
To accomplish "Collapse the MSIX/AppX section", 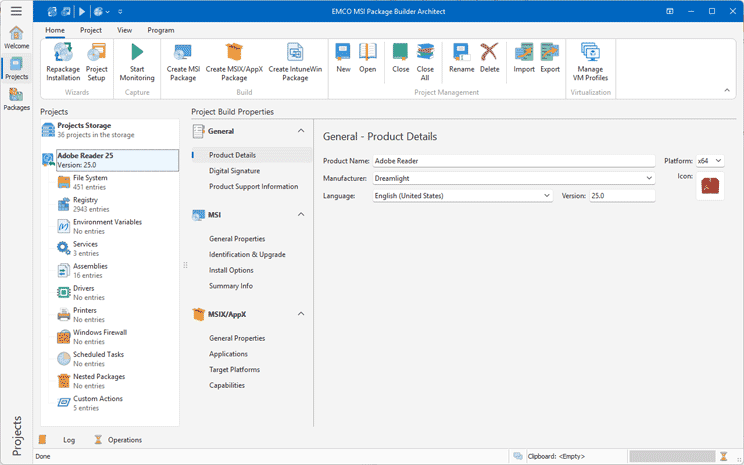I will 301,314.
